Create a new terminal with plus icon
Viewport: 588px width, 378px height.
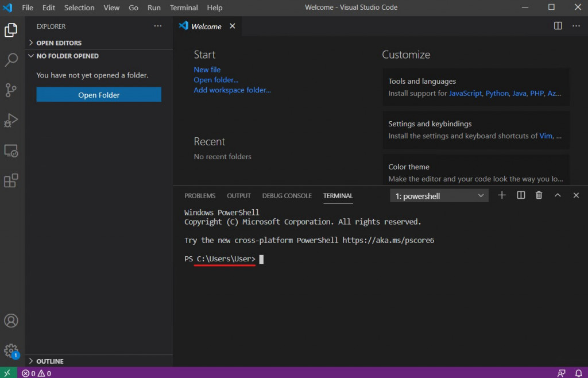tap(502, 195)
